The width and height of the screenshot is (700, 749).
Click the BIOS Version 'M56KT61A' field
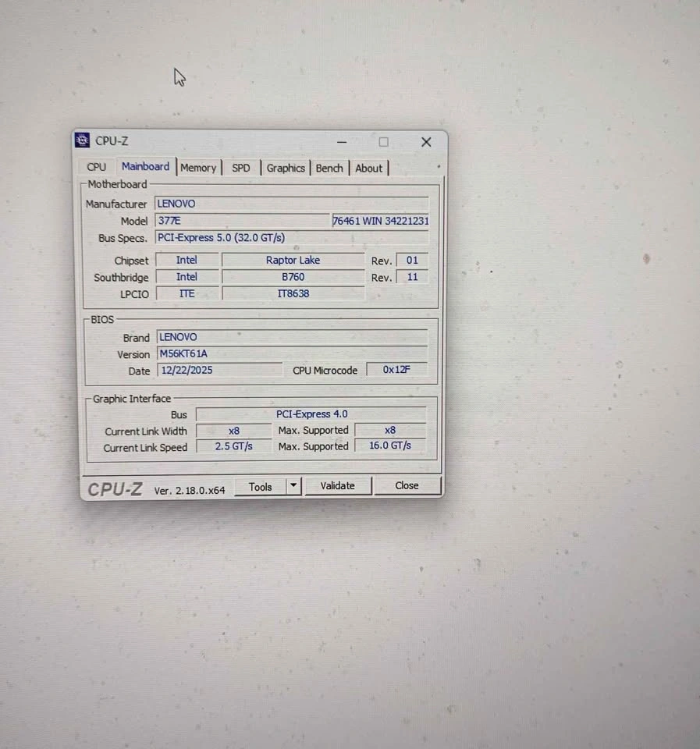click(292, 353)
